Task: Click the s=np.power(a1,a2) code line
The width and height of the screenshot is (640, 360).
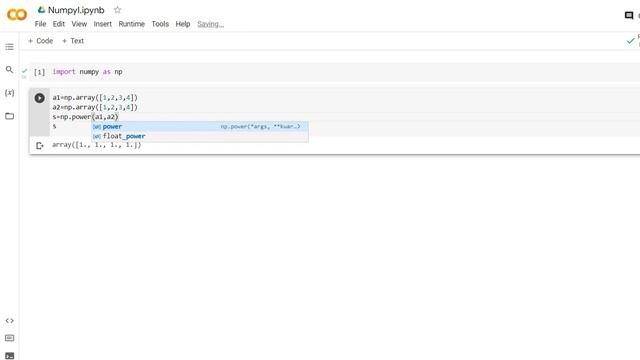Action: tap(85, 117)
